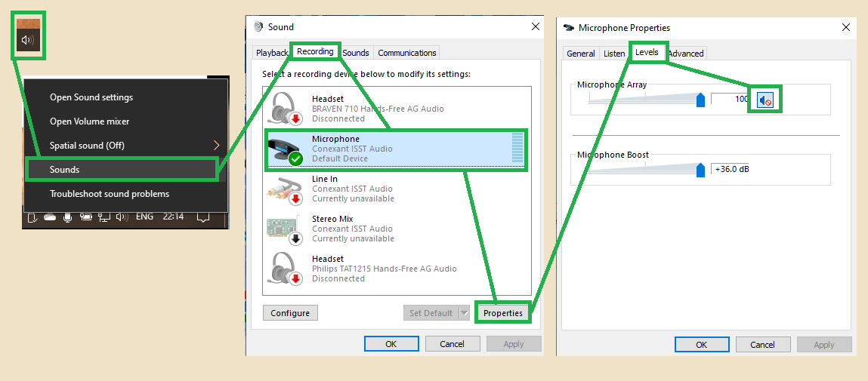Choose Sounds in the context menu

[122, 170]
